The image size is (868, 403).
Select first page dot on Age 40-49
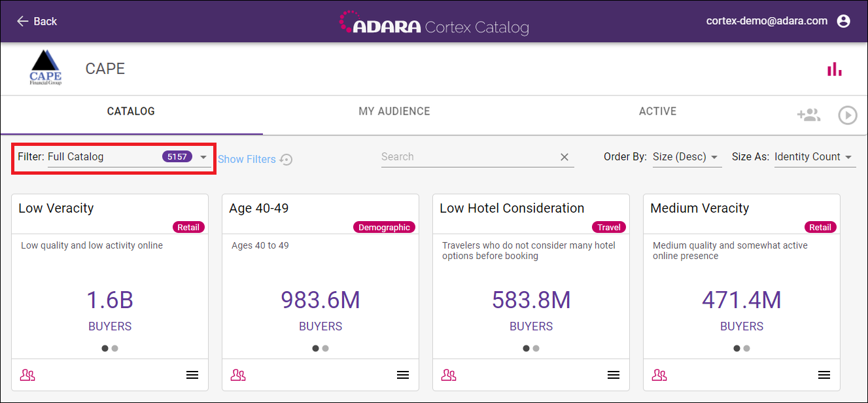[x=315, y=348]
